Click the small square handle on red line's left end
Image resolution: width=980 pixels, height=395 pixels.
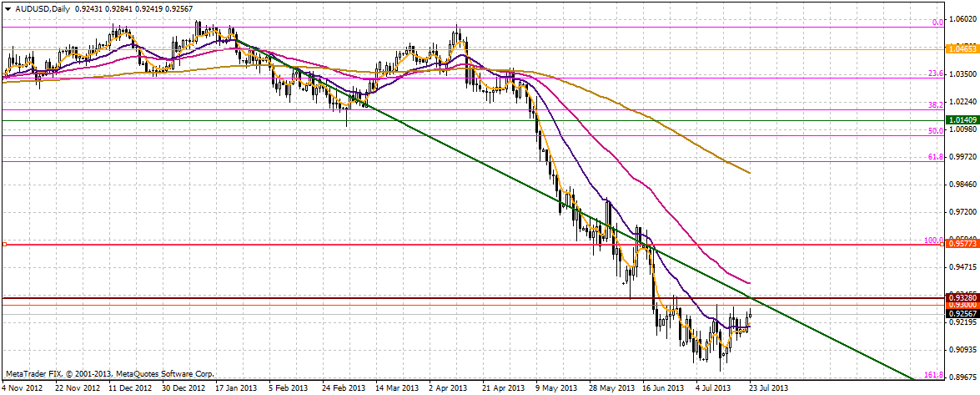[5, 245]
